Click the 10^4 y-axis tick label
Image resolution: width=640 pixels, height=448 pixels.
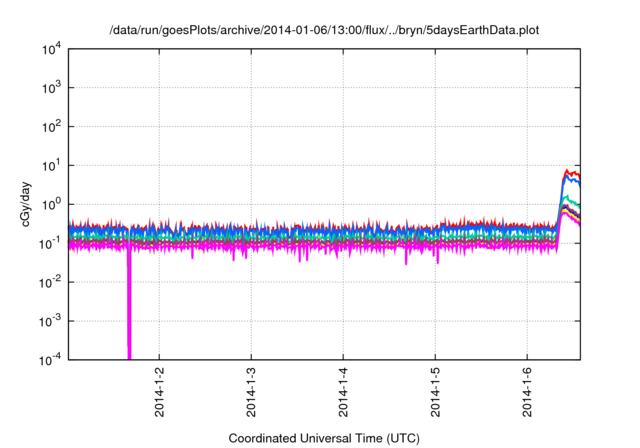(51, 50)
